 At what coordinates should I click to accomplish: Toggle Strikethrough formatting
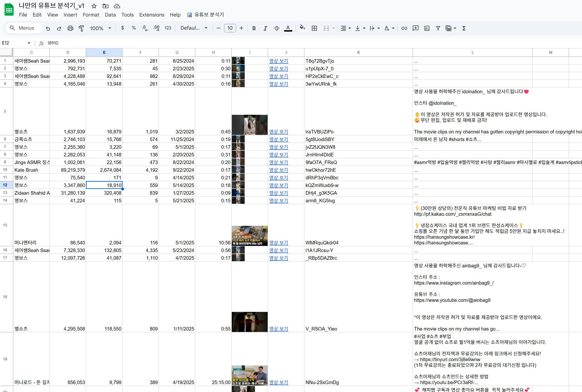[x=277, y=28]
